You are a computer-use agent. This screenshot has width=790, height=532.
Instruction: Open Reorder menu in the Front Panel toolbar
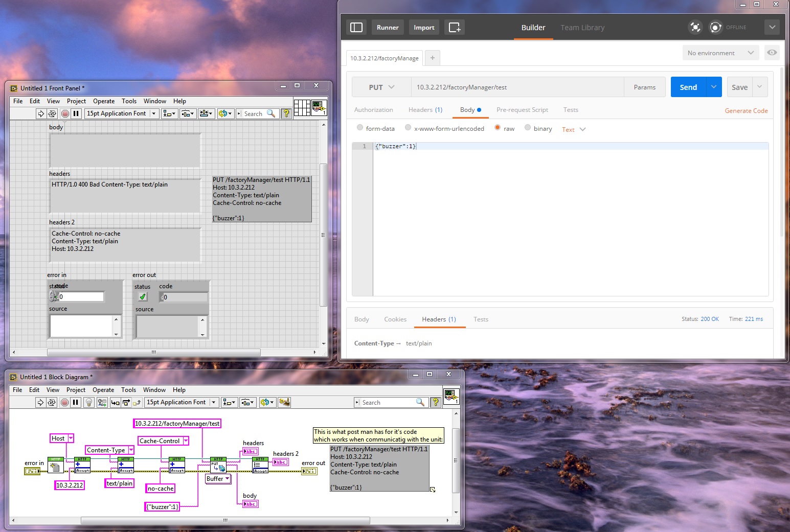225,113
